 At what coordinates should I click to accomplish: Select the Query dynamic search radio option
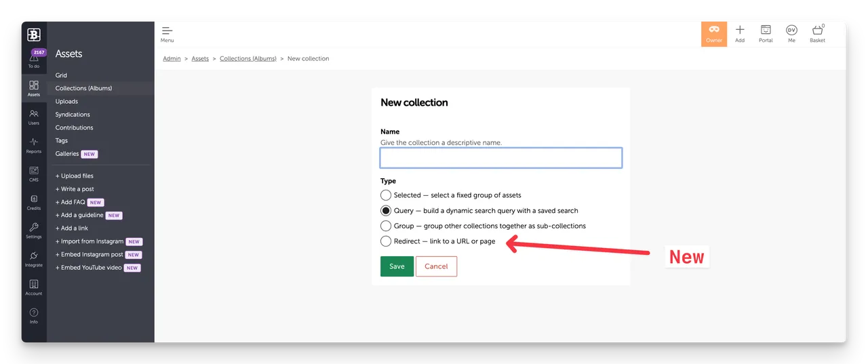tap(386, 211)
